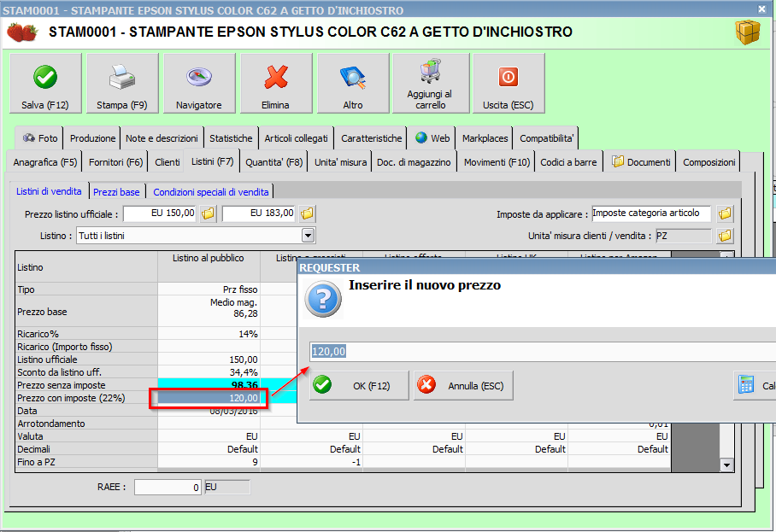
Task: Click the Salva (F12) green check button
Action: pyautogui.click(x=45, y=84)
